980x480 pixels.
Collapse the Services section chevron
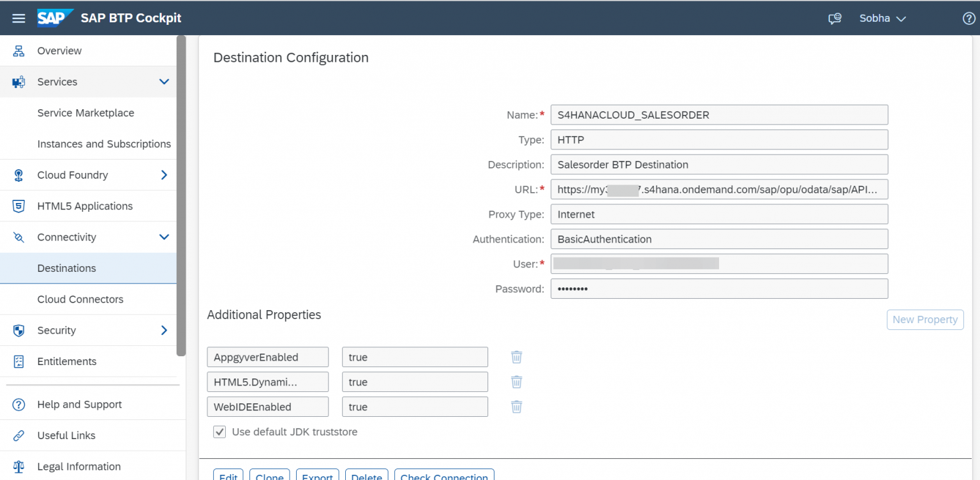(x=164, y=82)
